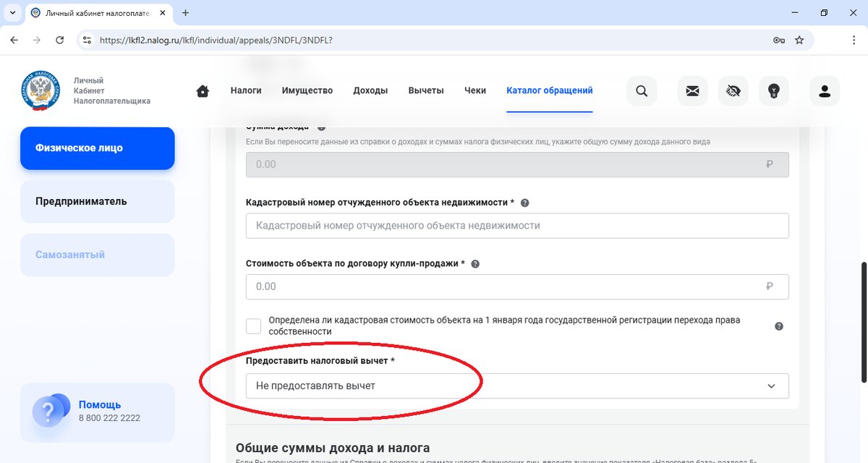Open the lightbulb life-situations icon

click(x=773, y=90)
